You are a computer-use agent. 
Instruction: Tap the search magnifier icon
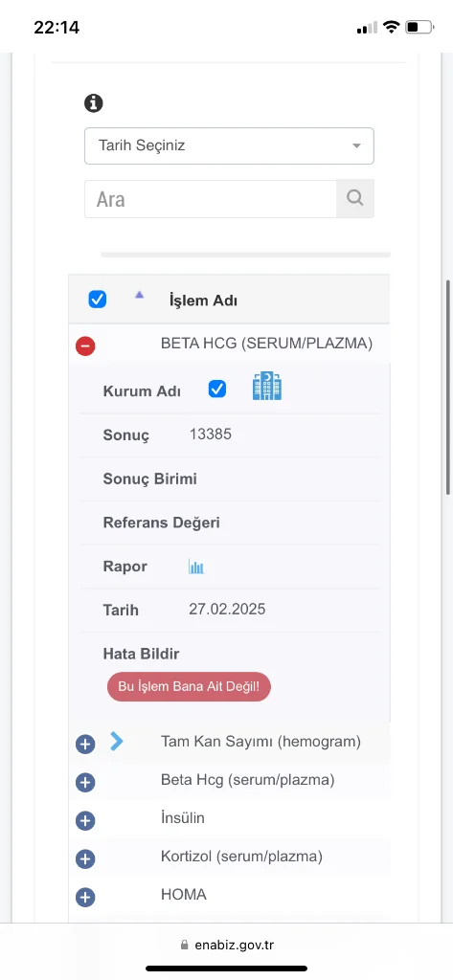[354, 199]
